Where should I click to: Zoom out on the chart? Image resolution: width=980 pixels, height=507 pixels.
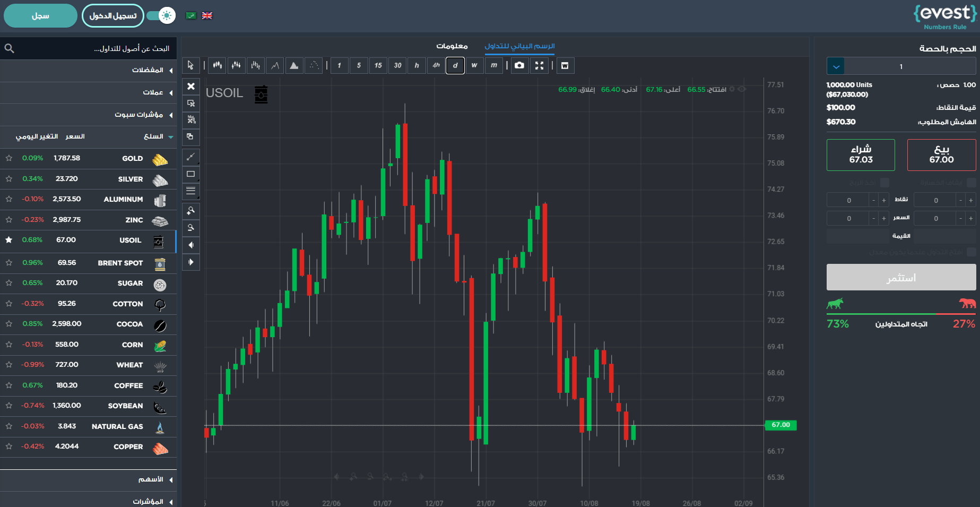pyautogui.click(x=191, y=228)
